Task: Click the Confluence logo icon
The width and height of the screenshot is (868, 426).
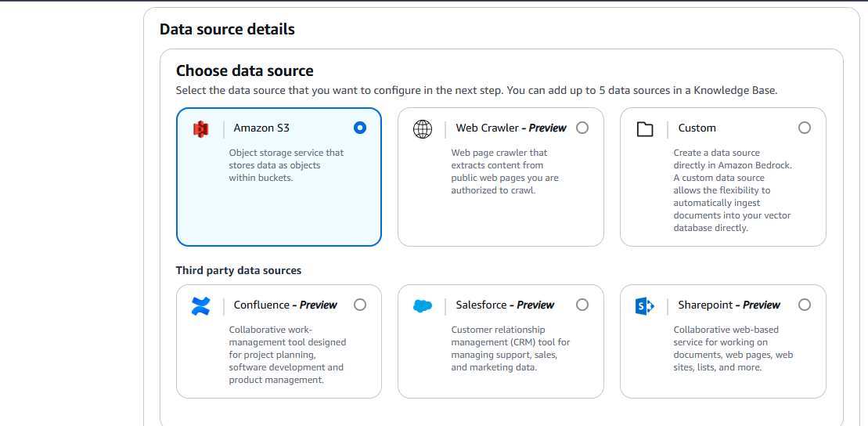Action: (200, 305)
